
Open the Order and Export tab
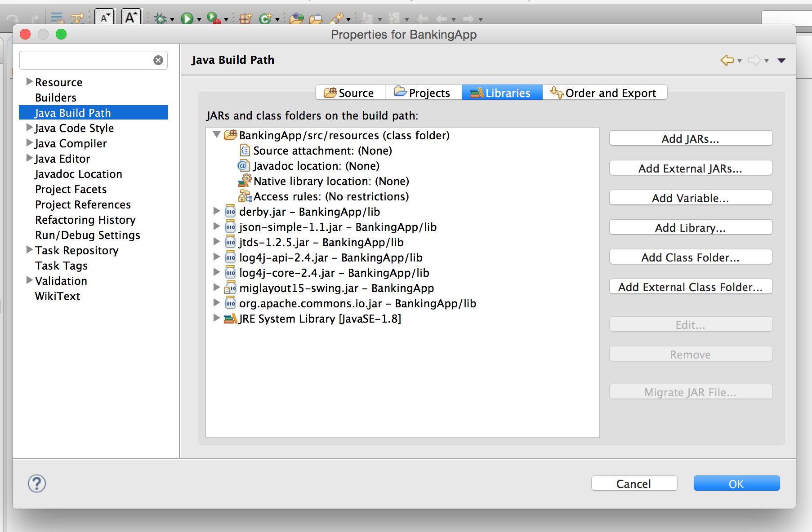point(605,93)
